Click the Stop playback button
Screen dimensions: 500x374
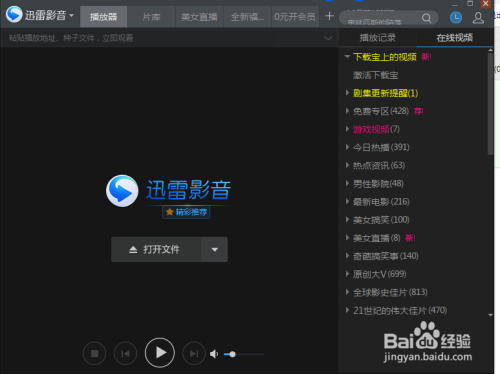(x=95, y=353)
